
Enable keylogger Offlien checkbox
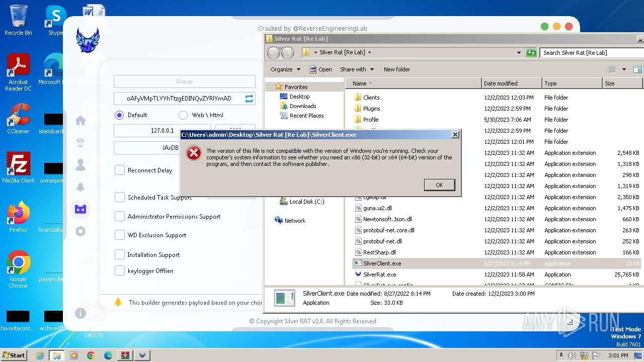pos(120,271)
